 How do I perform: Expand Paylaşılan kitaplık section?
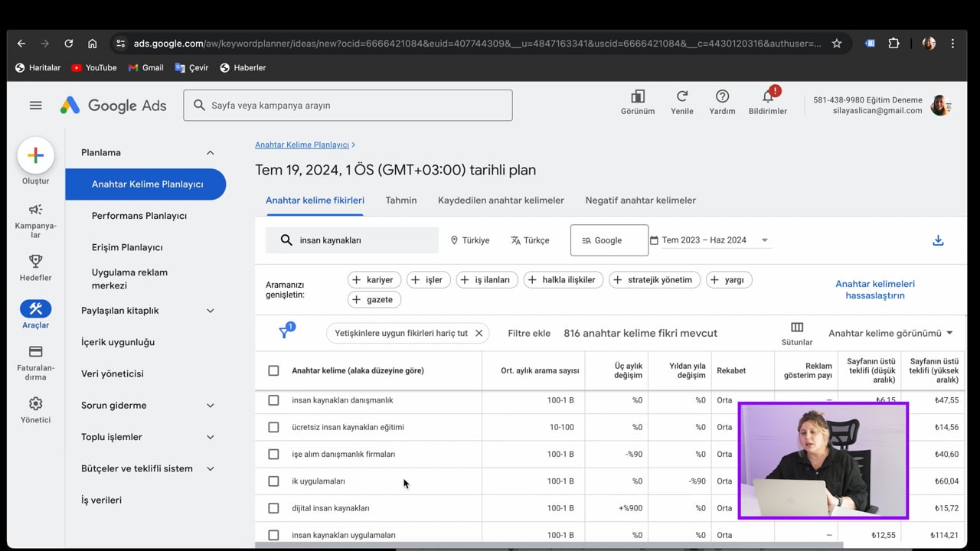click(210, 310)
